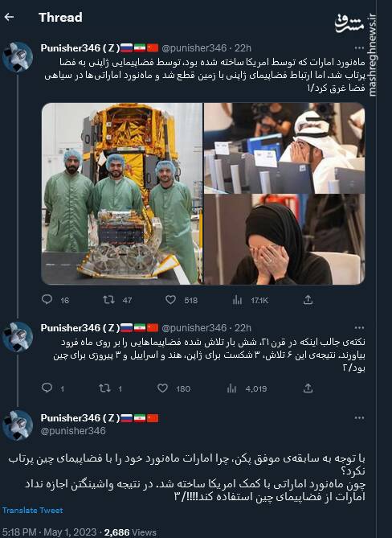Open photo of woman covering her face

tap(284, 240)
